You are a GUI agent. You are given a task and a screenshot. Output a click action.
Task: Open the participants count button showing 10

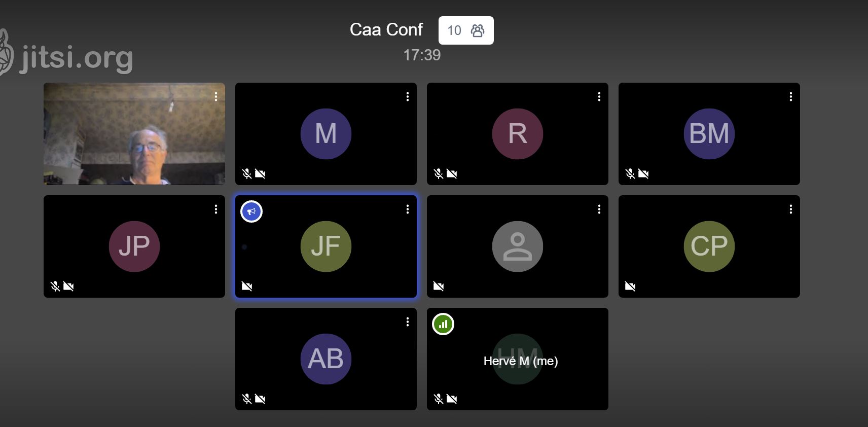tap(466, 30)
